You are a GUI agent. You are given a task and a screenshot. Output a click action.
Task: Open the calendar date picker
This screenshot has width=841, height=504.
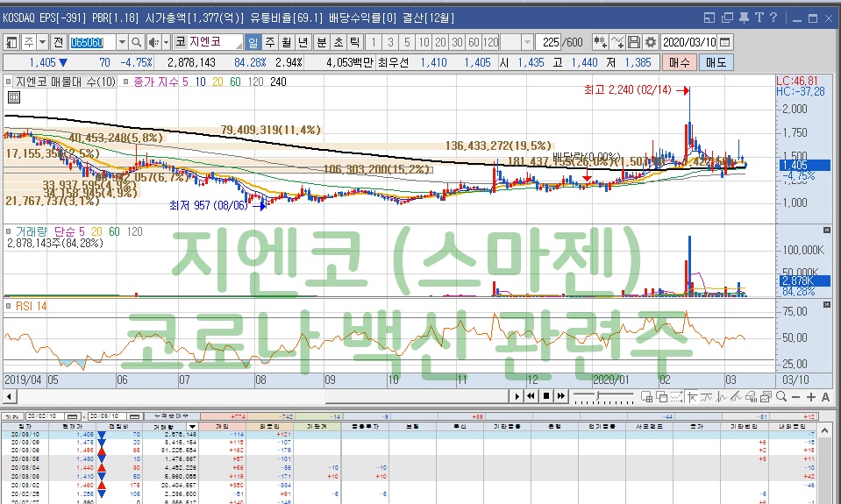(x=724, y=42)
